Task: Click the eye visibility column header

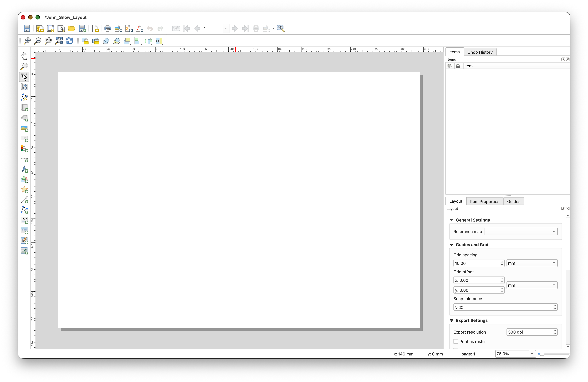Action: click(449, 66)
